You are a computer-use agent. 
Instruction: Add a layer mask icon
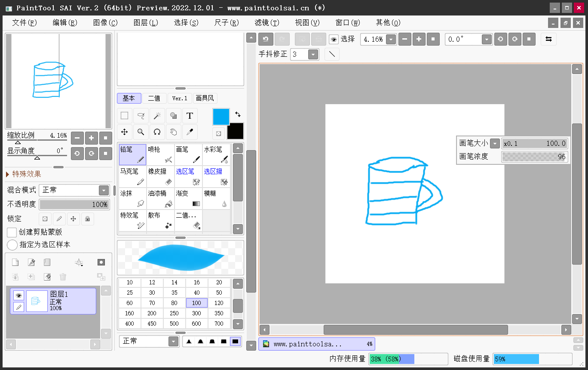101,262
